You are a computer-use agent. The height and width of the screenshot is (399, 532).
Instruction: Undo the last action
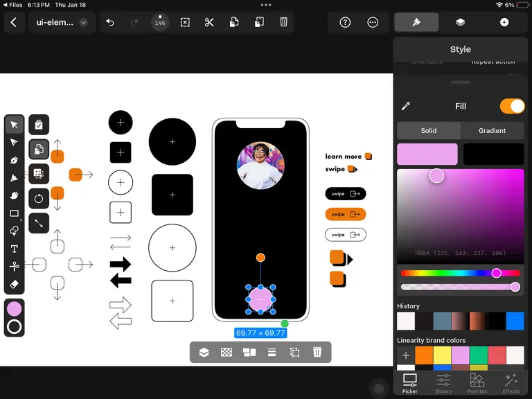(110, 22)
